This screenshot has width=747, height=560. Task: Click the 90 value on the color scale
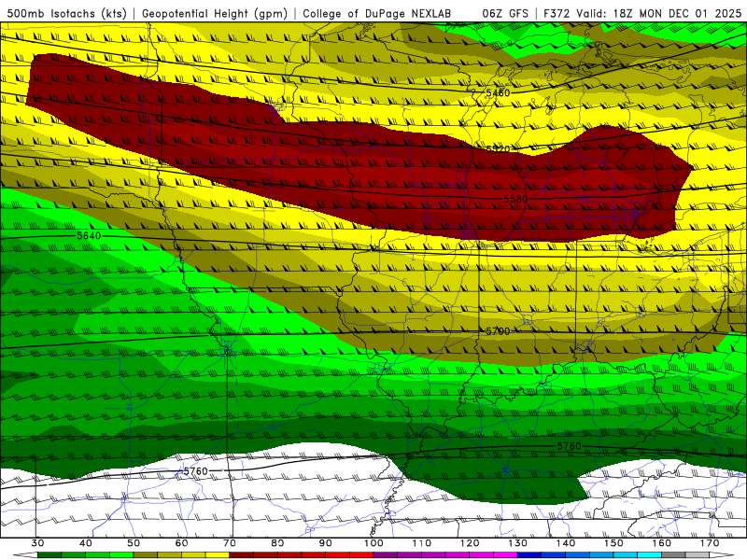click(326, 543)
